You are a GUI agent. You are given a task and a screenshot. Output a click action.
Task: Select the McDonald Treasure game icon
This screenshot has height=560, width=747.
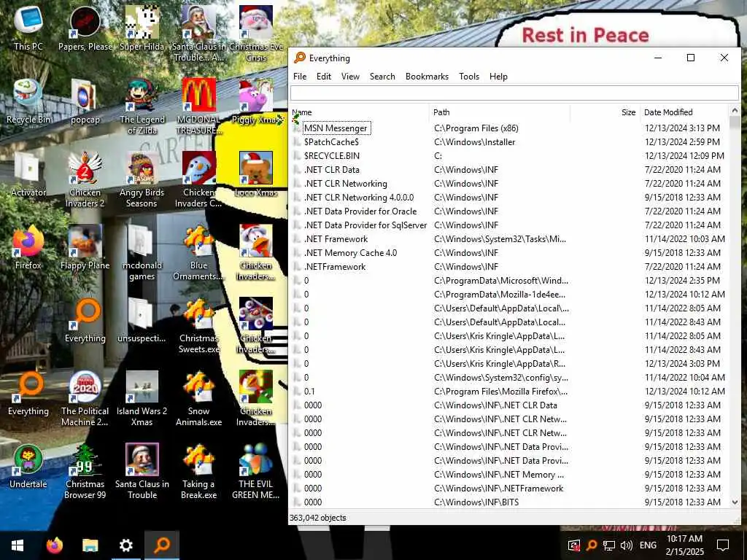pos(198,106)
